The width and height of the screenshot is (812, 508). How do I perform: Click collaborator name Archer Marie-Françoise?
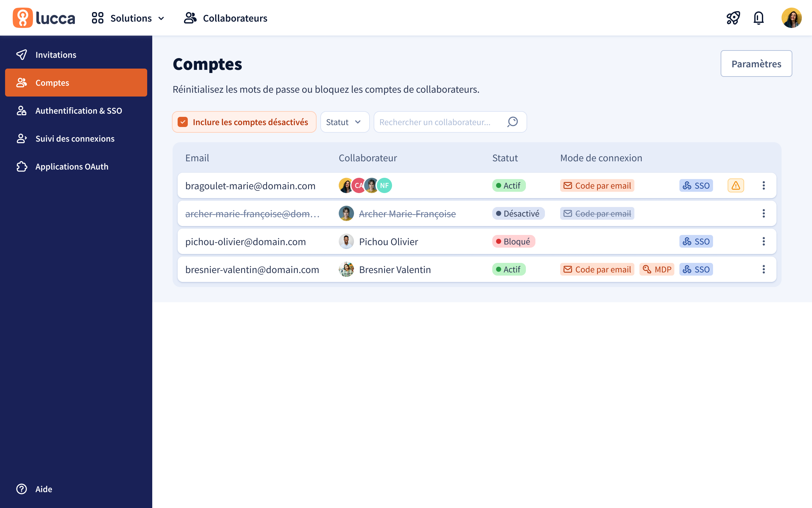click(407, 214)
